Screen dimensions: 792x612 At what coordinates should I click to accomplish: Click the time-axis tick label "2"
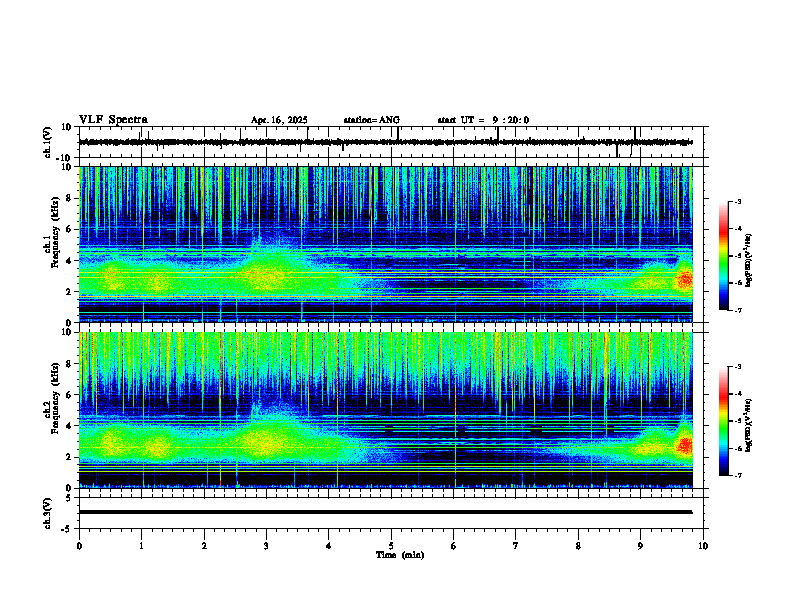(204, 546)
